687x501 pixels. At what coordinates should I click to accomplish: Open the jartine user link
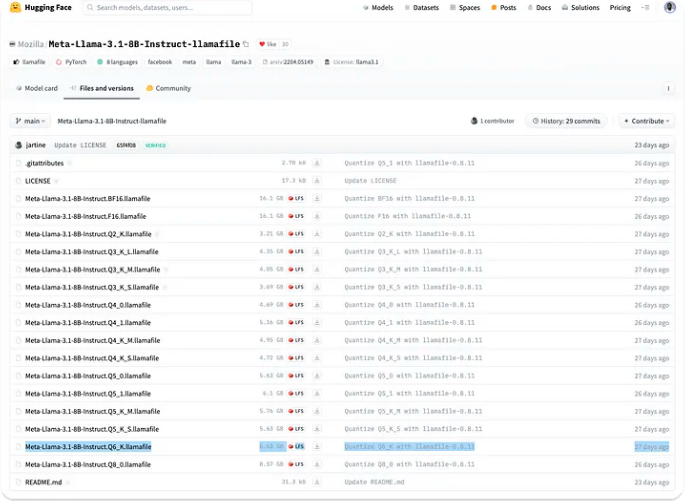(x=35, y=145)
